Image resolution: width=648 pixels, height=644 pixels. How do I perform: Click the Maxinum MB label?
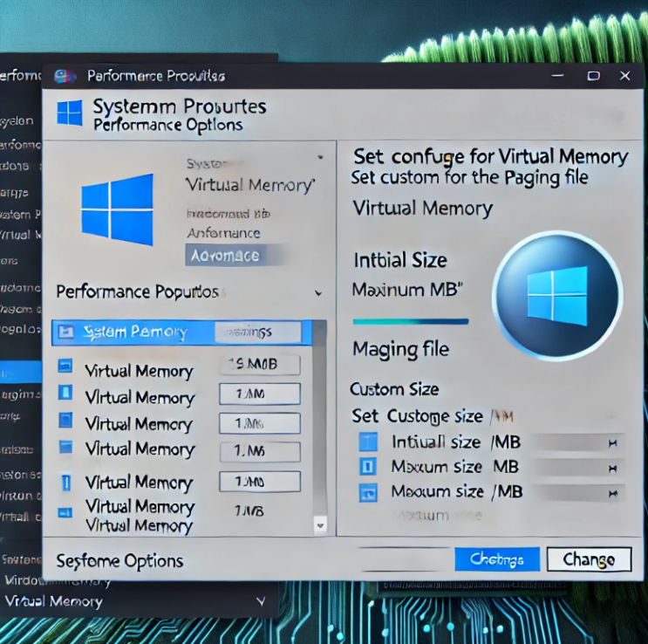tap(407, 290)
